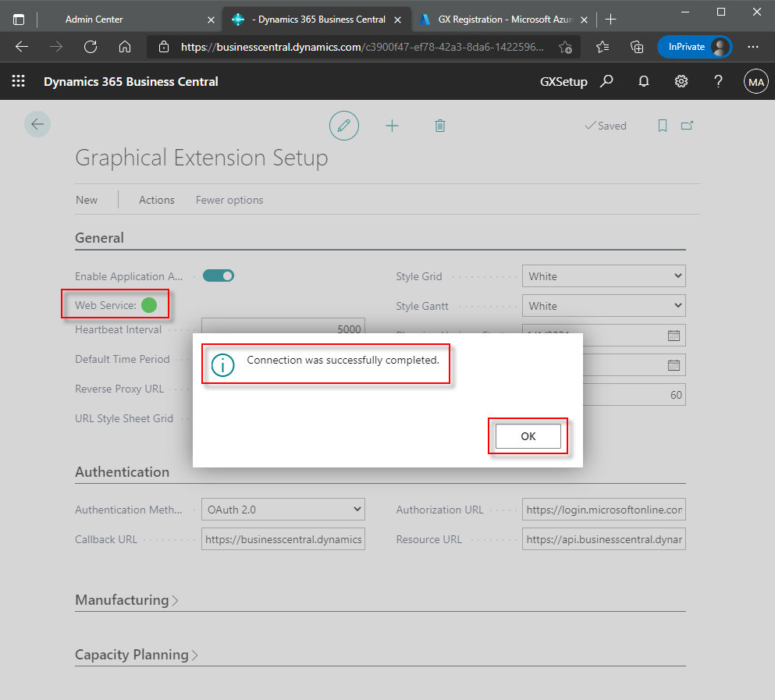Expand the Manufacturing section
The image size is (775, 700).
(126, 600)
